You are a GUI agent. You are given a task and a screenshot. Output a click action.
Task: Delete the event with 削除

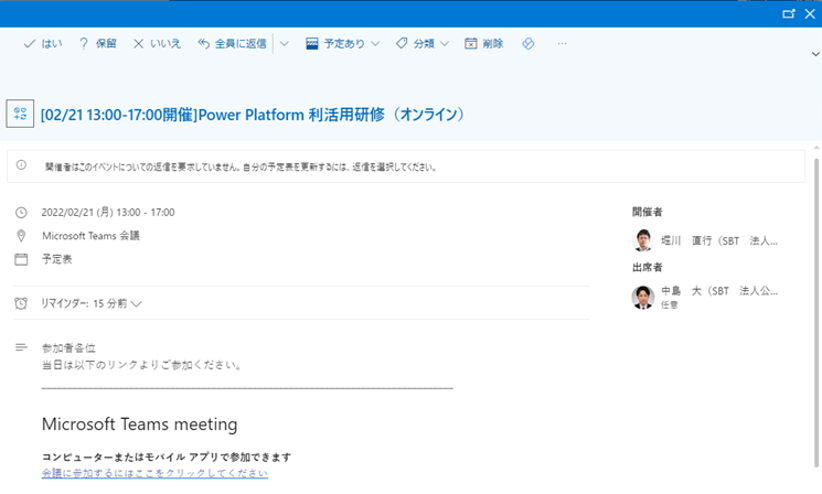pos(484,44)
